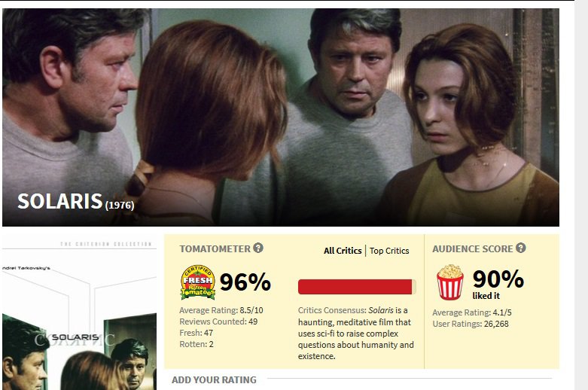Switch to the Top Critics tab
This screenshot has width=588, height=390.
point(389,251)
